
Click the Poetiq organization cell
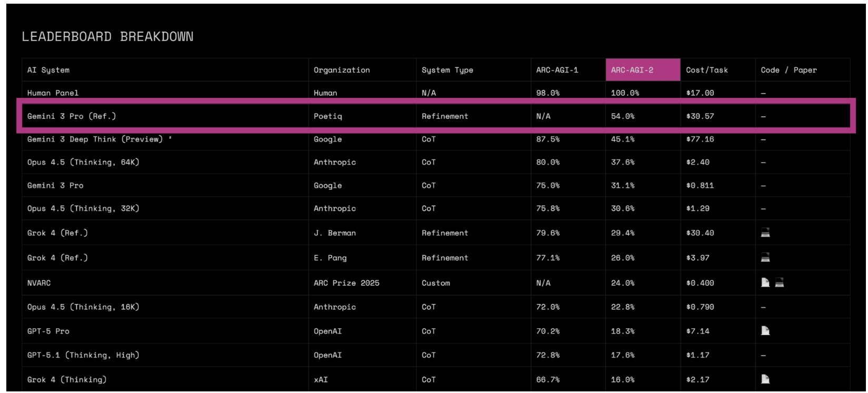coord(328,116)
